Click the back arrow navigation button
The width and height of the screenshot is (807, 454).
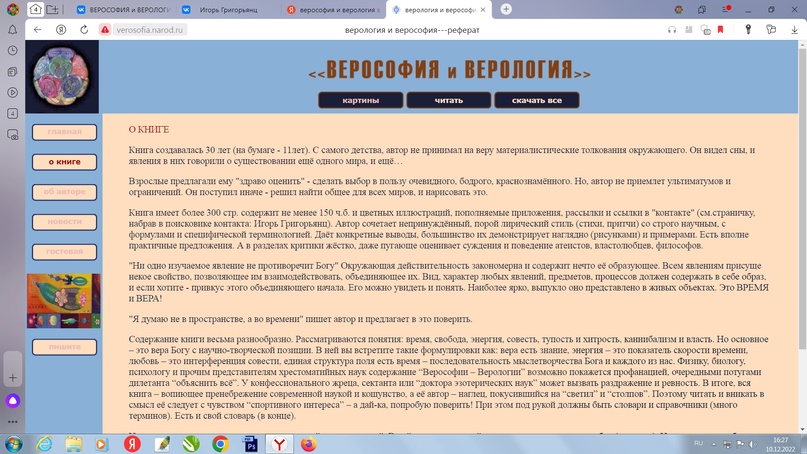[37, 30]
